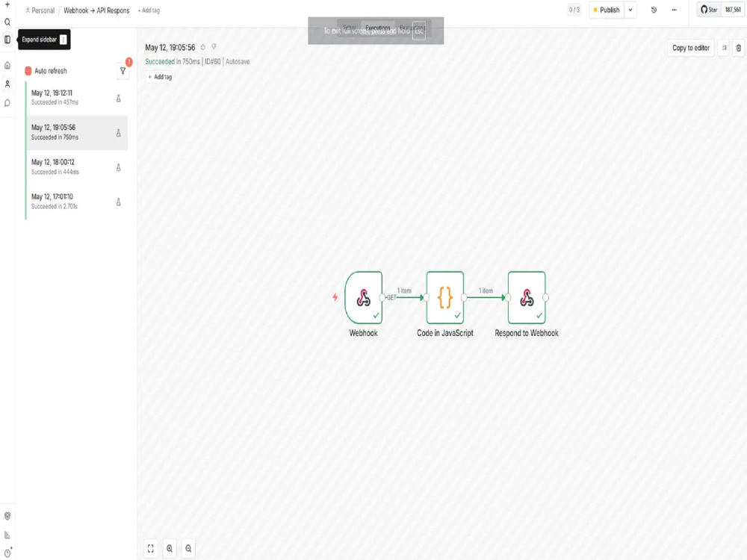Click the Publish button

pos(607,10)
